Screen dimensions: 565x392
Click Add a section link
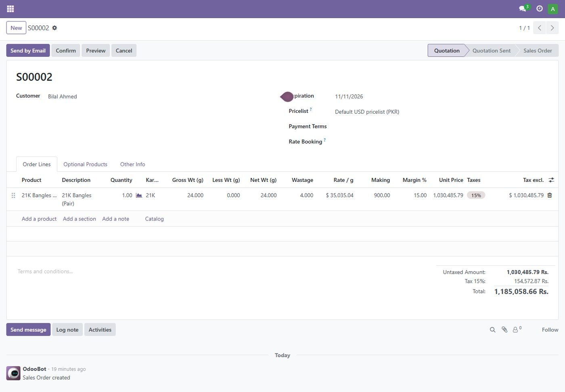pos(80,219)
